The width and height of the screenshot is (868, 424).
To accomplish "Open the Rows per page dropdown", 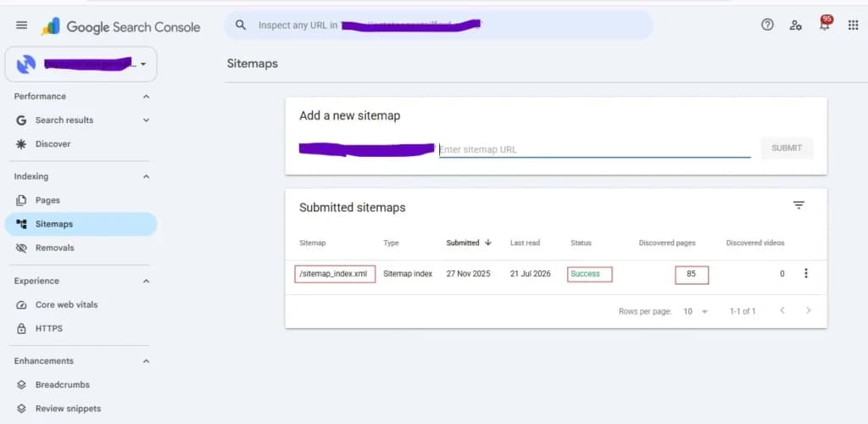I will pos(695,311).
